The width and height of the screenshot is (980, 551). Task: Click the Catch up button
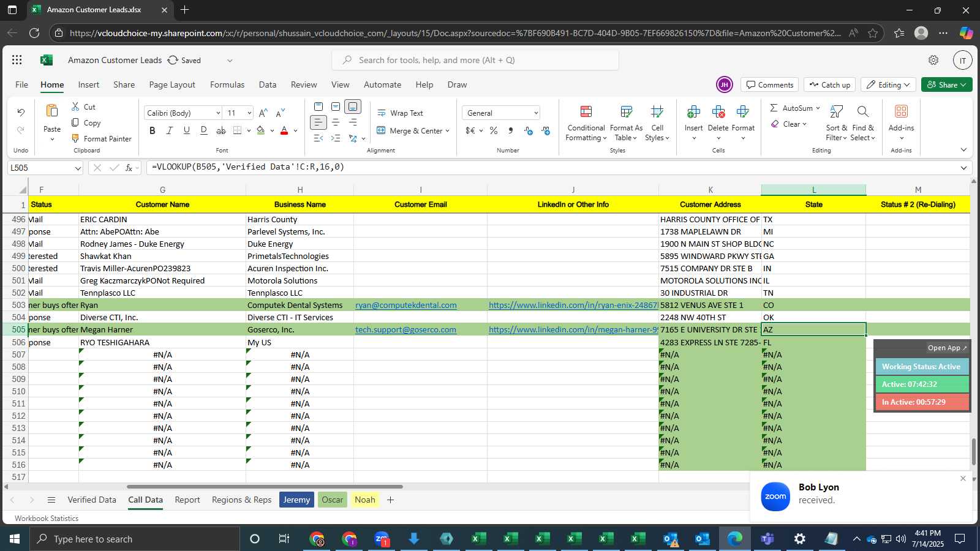tap(830, 84)
